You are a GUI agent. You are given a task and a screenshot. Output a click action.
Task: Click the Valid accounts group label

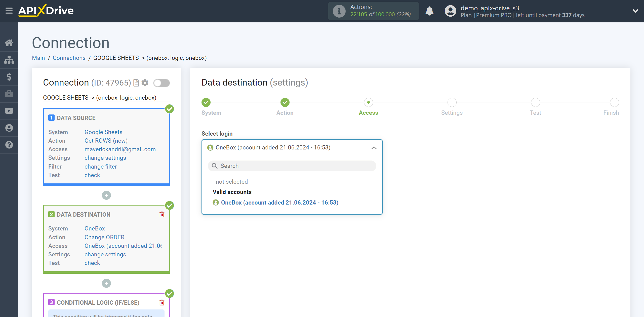(232, 192)
